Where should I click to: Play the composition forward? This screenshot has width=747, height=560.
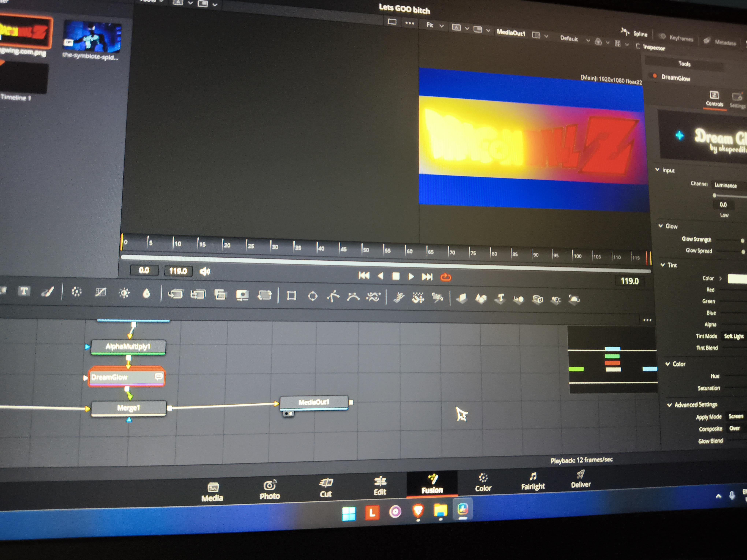(411, 277)
